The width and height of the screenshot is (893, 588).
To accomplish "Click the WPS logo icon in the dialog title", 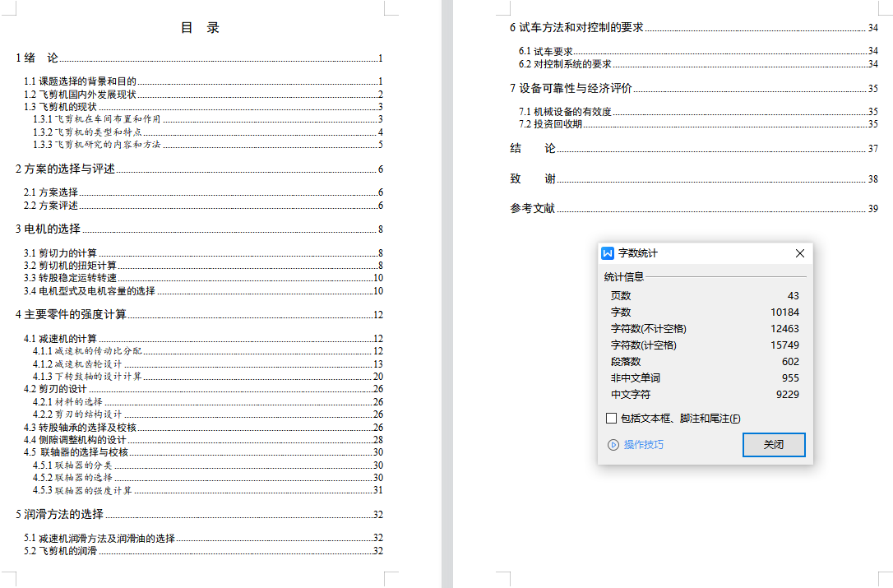I will (608, 253).
